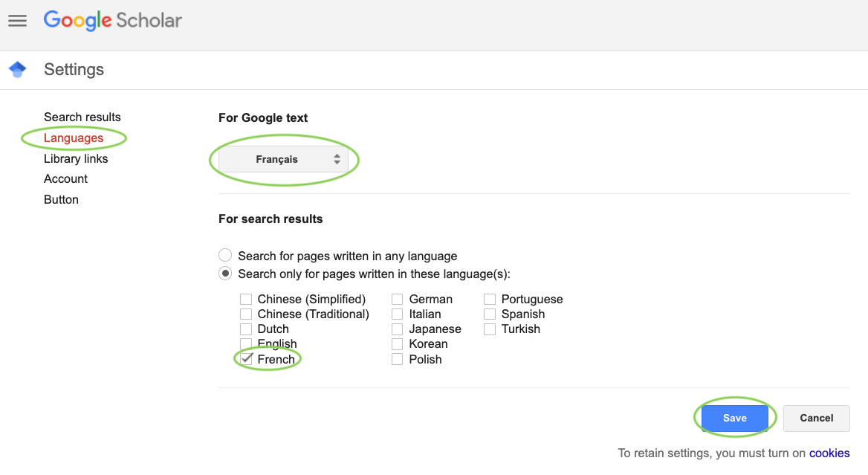Check the Chinese (Simplified) checkbox
868x475 pixels.
(x=246, y=299)
